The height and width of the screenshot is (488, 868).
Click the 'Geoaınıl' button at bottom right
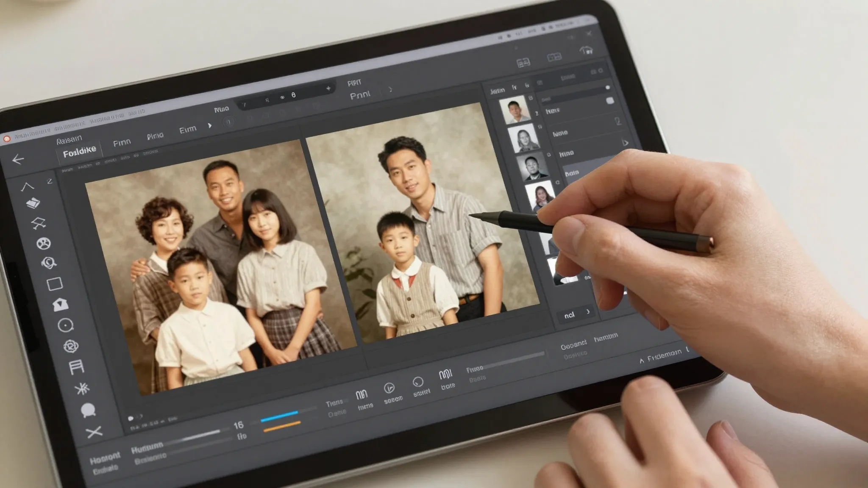coord(574,345)
